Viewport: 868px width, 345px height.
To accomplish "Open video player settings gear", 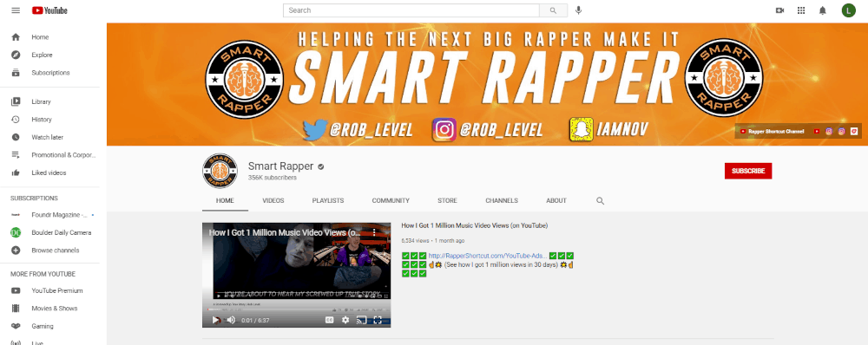I will point(345,320).
